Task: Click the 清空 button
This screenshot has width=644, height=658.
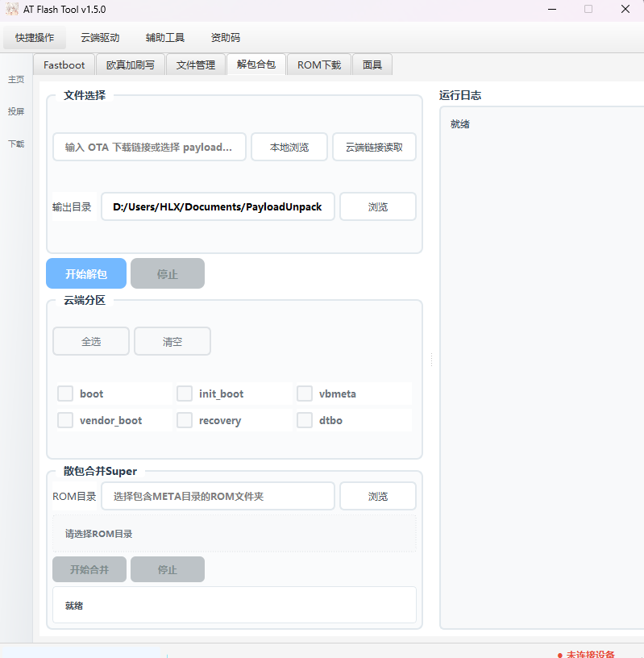Action: [172, 341]
